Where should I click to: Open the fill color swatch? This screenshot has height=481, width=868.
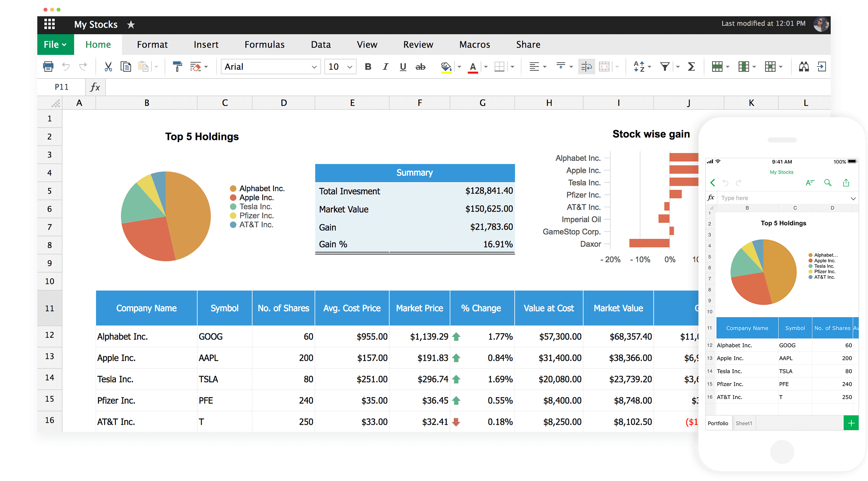click(446, 66)
